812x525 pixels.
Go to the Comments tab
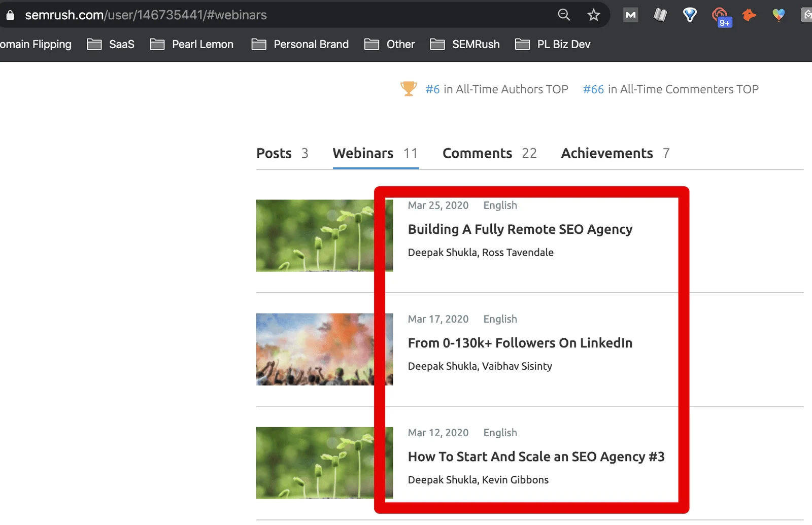coord(490,153)
